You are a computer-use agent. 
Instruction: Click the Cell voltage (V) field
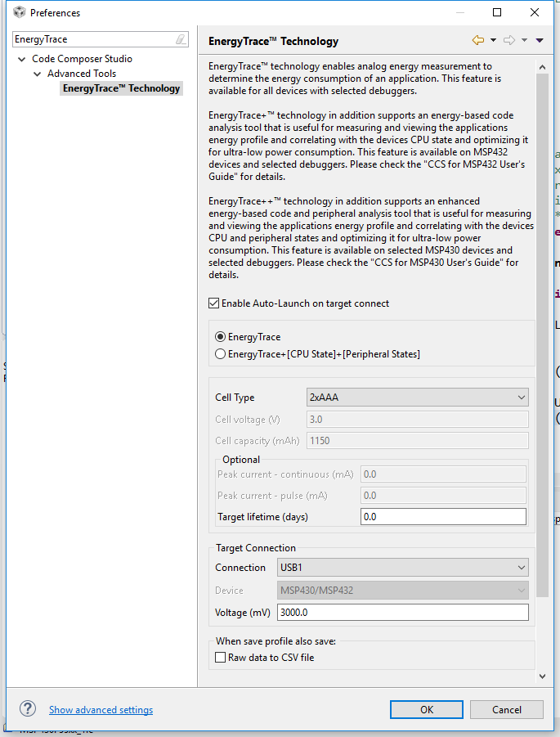417,420
